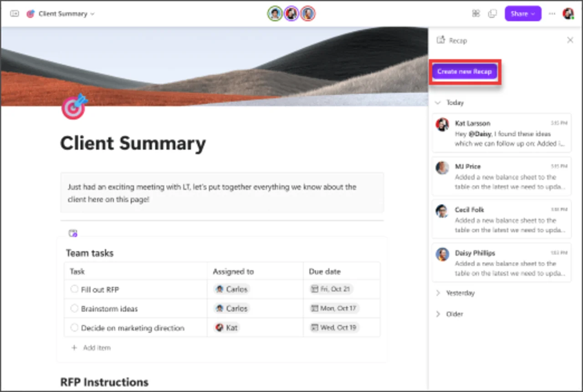This screenshot has width=583, height=392.
Task: Open the Recap panel icon
Action: (x=440, y=40)
